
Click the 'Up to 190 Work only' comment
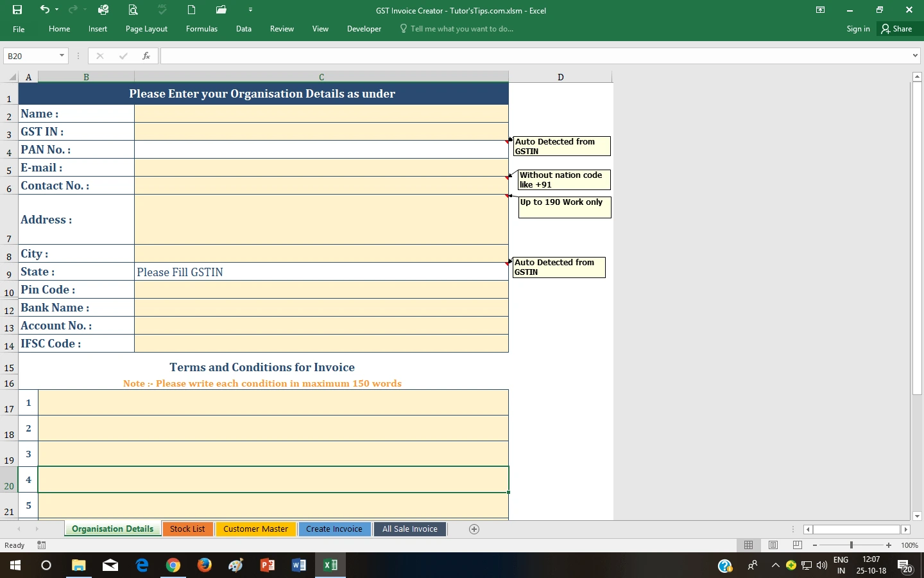[565, 207]
